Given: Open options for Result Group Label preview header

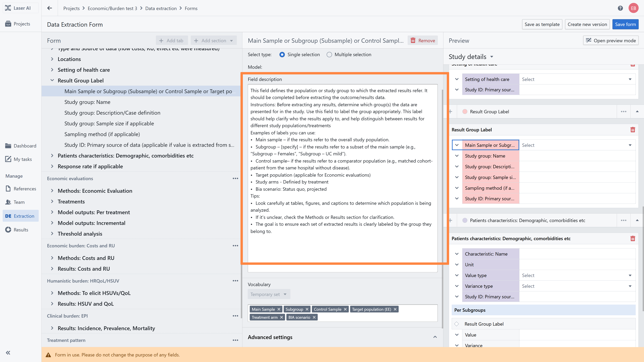Looking at the screenshot, I should click(624, 112).
